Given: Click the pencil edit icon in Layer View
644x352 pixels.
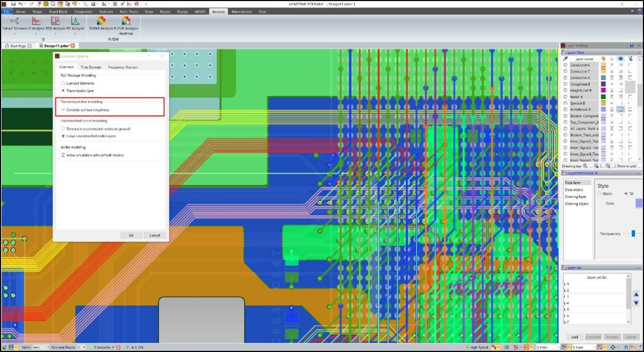Looking at the screenshot, I should click(566, 58).
